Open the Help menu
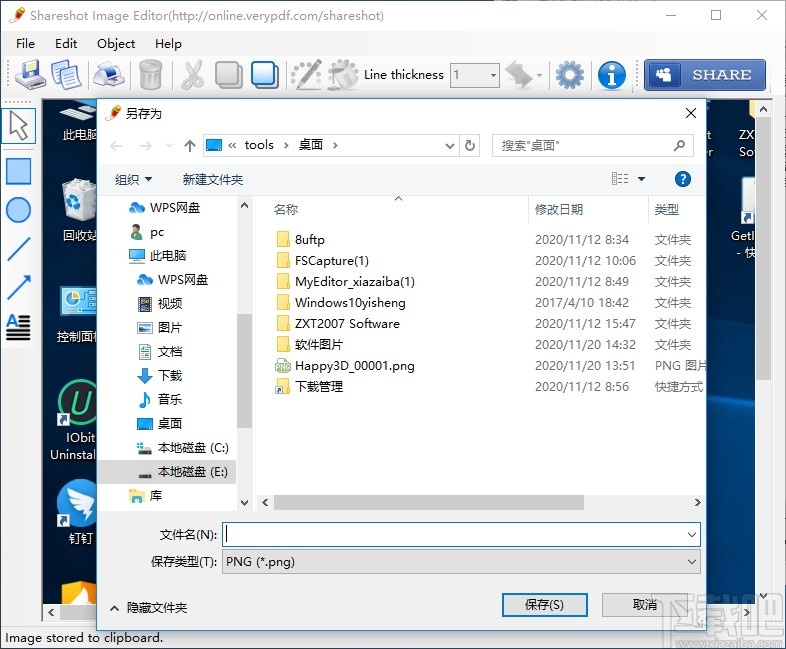Image resolution: width=786 pixels, height=649 pixels. pos(168,44)
